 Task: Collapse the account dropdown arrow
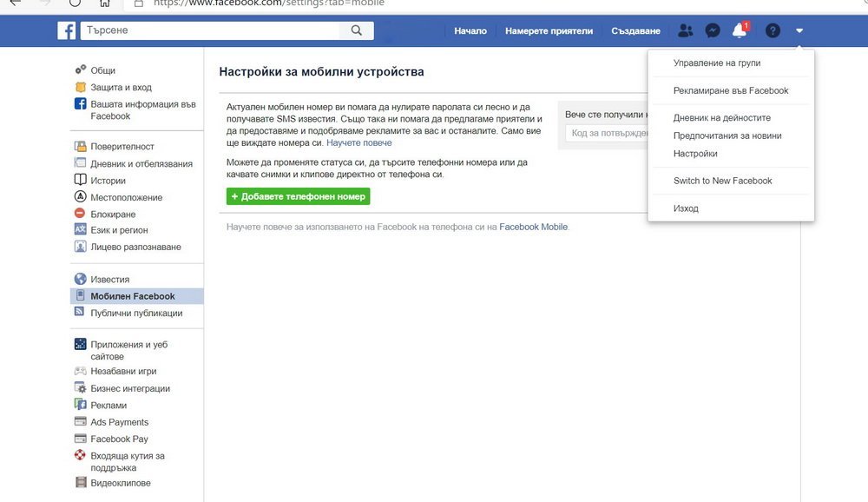click(799, 31)
